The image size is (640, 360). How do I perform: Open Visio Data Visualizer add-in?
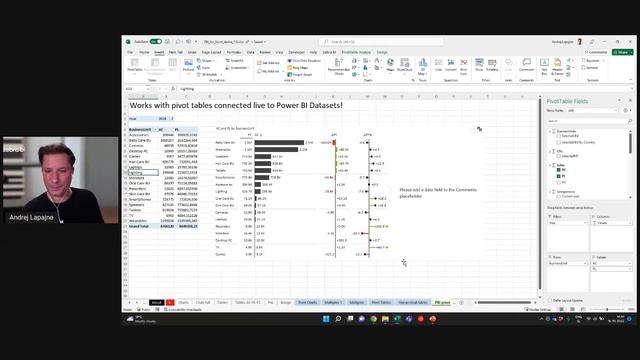pos(304,60)
